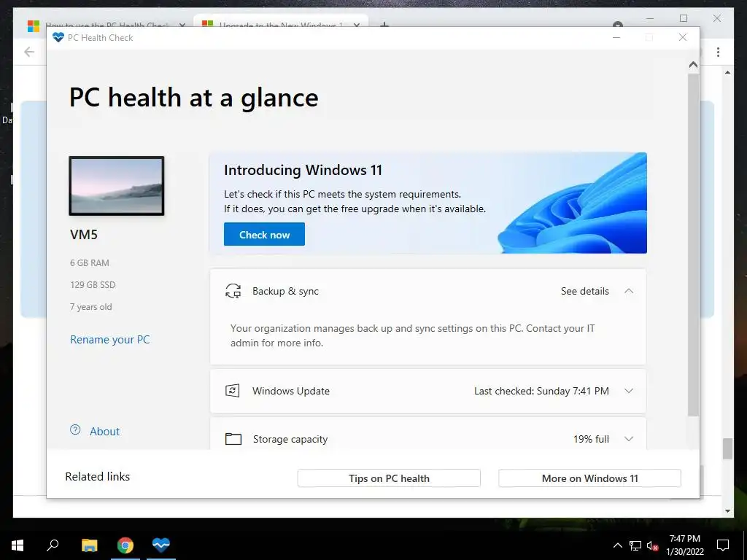Open File Explorer from the taskbar
The image size is (747, 560).
coord(89,545)
